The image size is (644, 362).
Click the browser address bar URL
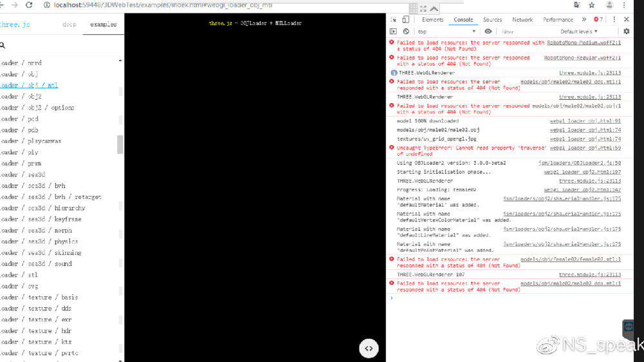point(163,5)
